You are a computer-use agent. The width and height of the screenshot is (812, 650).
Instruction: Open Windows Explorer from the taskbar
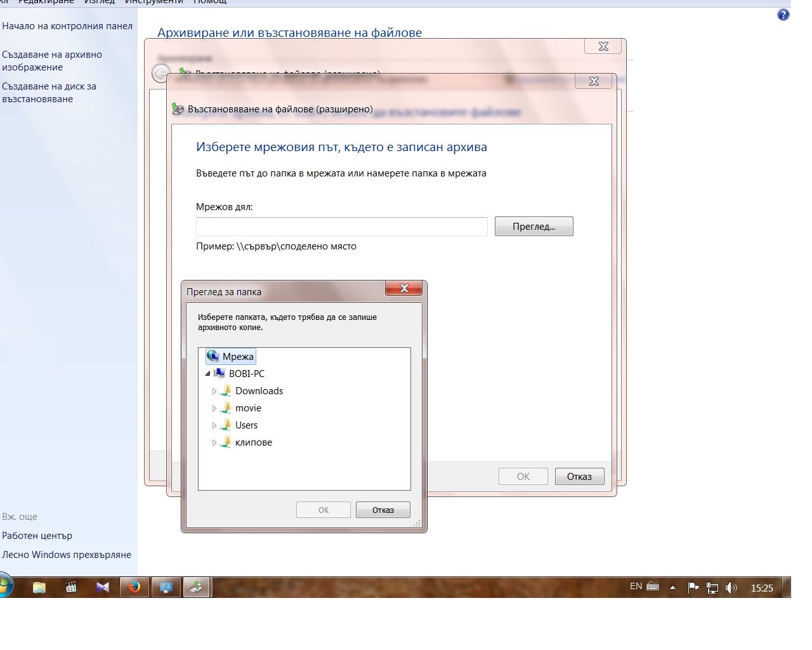click(39, 587)
